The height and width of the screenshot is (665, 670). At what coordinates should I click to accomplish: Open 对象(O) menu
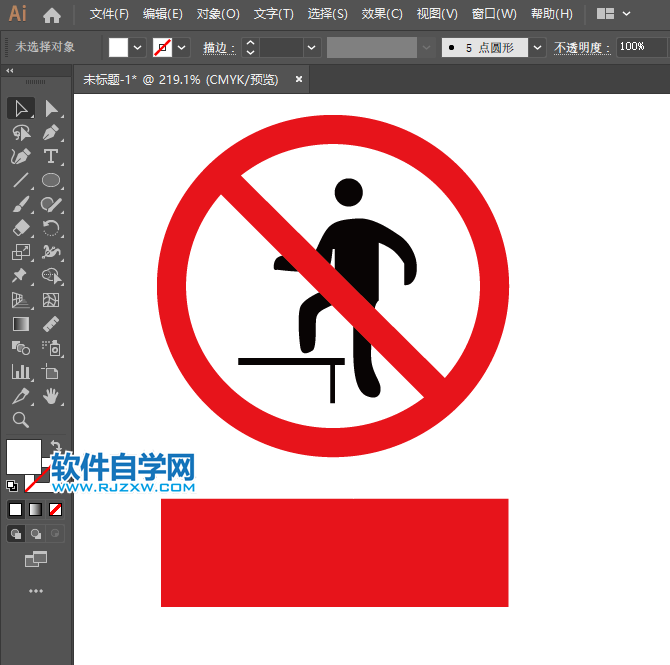pyautogui.click(x=218, y=14)
